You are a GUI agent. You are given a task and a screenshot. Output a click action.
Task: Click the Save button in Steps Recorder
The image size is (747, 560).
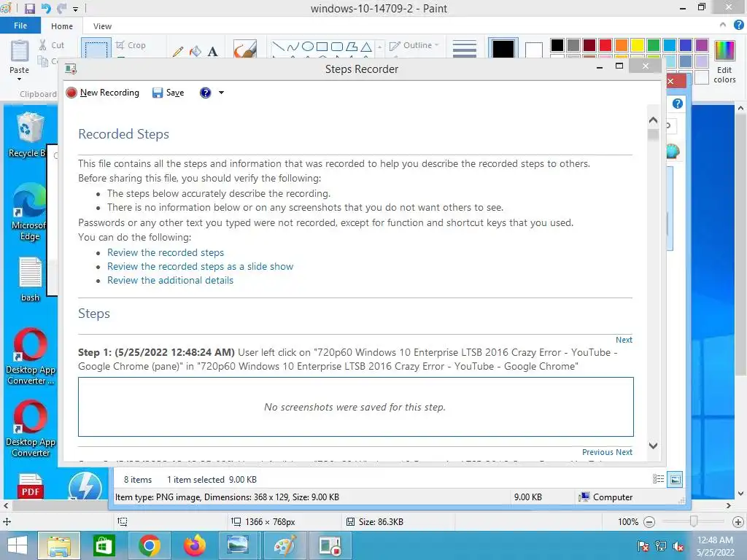[169, 93]
